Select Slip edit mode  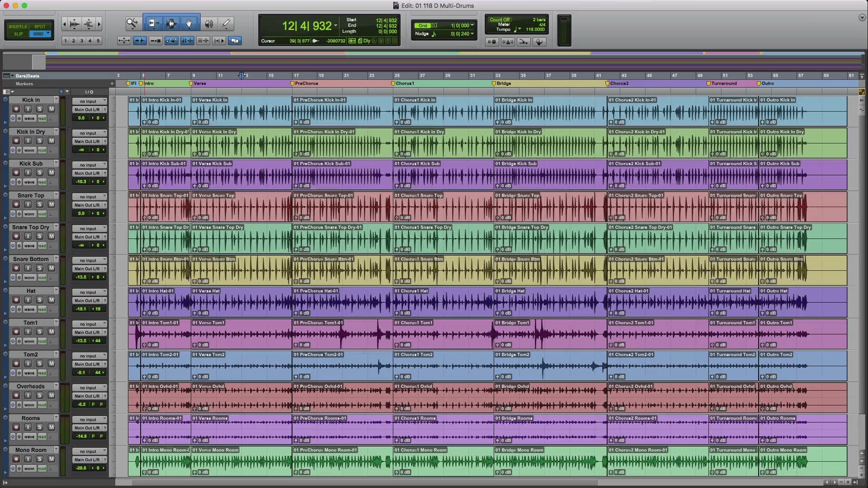point(18,34)
